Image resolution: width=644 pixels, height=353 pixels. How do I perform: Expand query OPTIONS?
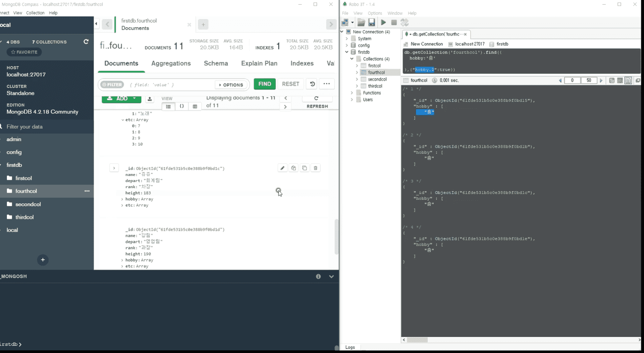click(x=231, y=85)
